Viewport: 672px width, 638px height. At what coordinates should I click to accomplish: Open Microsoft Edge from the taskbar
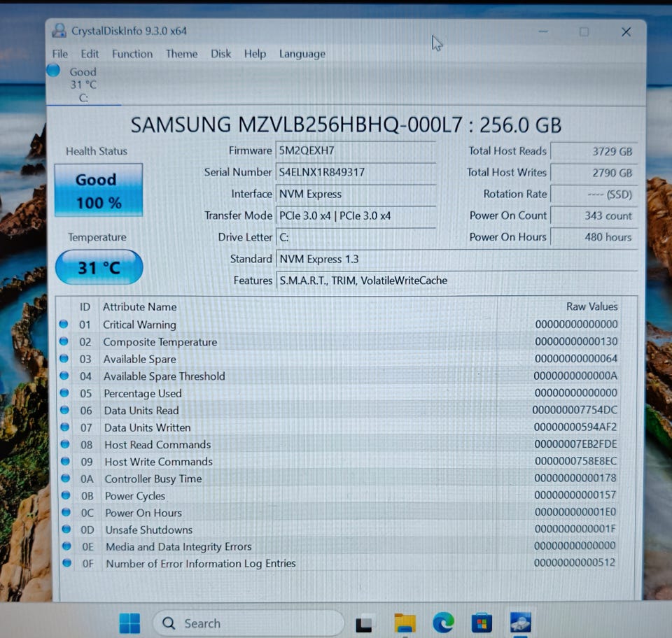[443, 623]
